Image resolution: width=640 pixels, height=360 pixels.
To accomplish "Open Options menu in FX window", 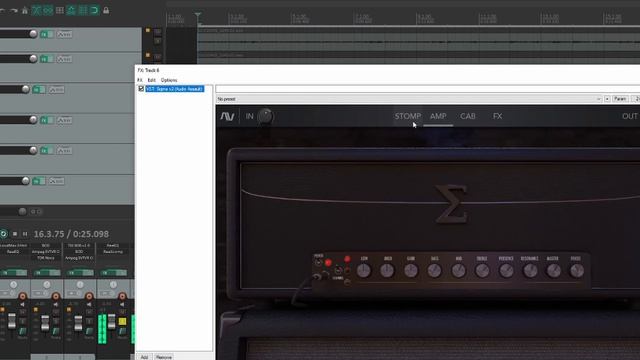I will [x=169, y=80].
